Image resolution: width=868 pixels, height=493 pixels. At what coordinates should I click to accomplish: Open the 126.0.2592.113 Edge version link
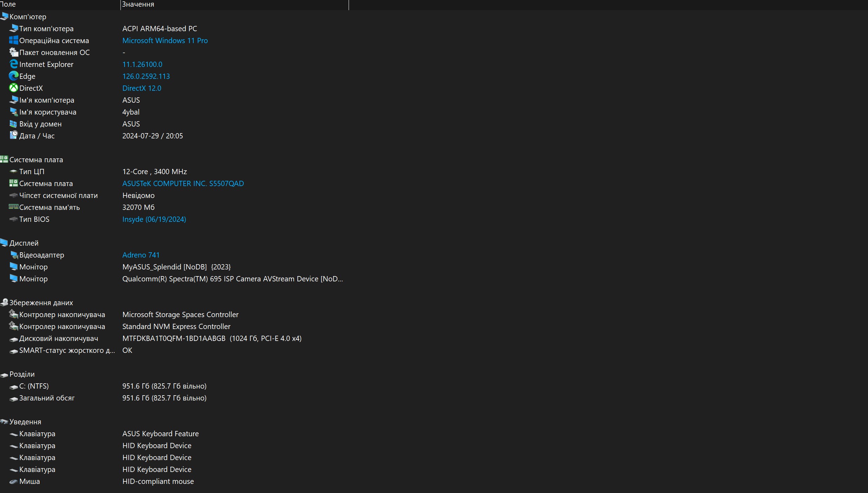(x=146, y=76)
